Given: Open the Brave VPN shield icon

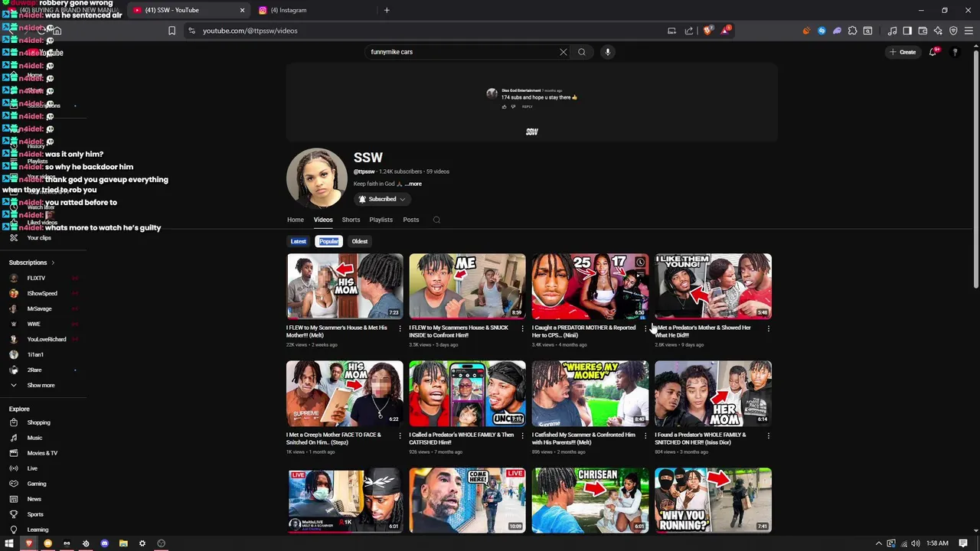Looking at the screenshot, I should click(x=953, y=31).
